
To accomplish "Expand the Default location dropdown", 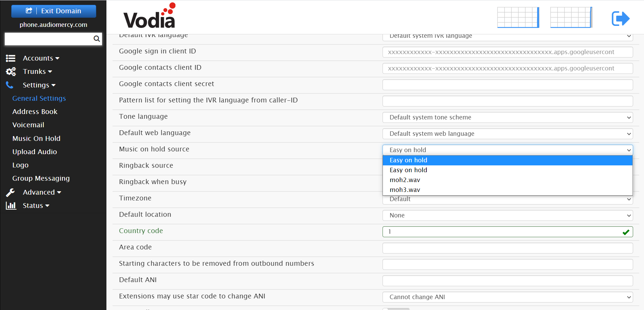I will tap(507, 215).
